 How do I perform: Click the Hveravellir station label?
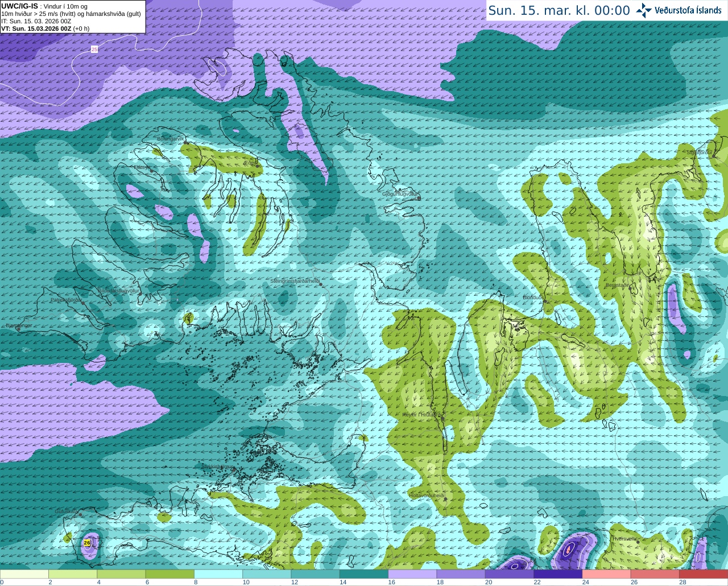pyautogui.click(x=625, y=538)
